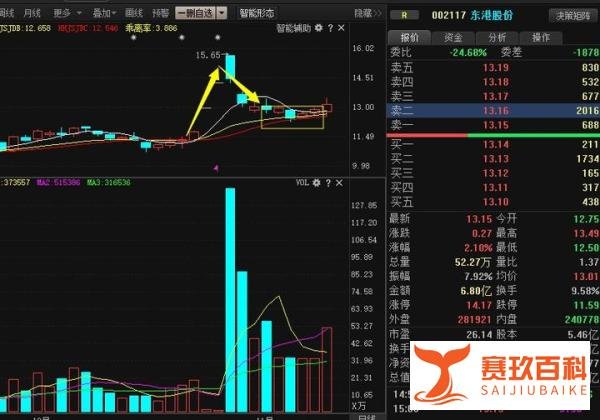Open dropdown arrow next to 一键自选
The image size is (600, 420).
click(222, 13)
